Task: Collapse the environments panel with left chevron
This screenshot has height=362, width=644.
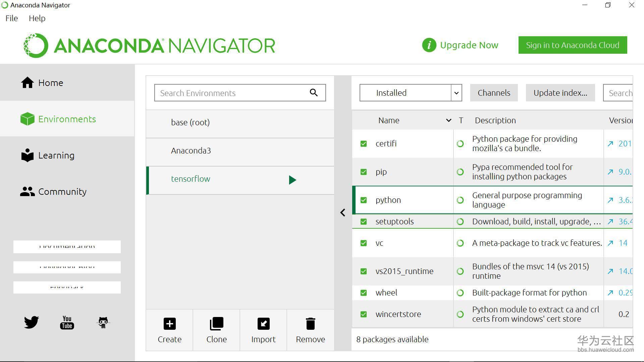Action: [x=342, y=213]
